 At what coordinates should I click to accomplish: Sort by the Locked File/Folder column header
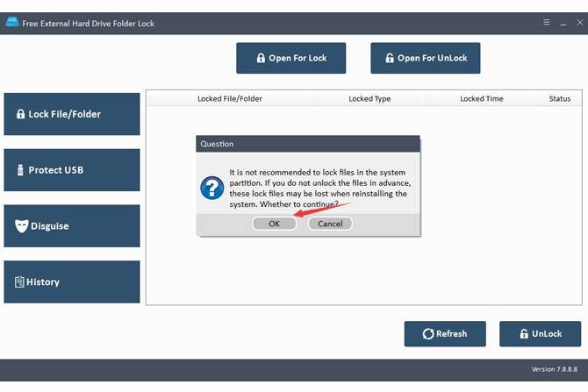click(x=230, y=98)
